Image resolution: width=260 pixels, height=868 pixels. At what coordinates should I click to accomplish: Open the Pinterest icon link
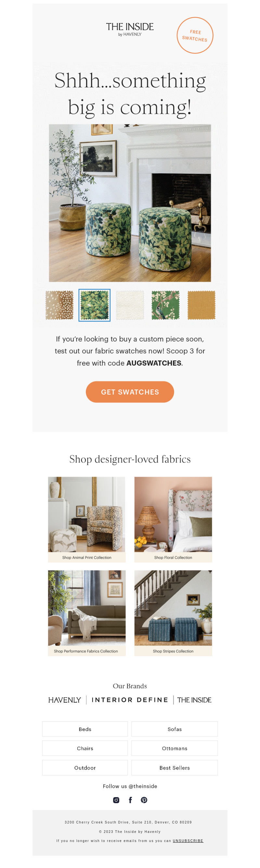(144, 800)
